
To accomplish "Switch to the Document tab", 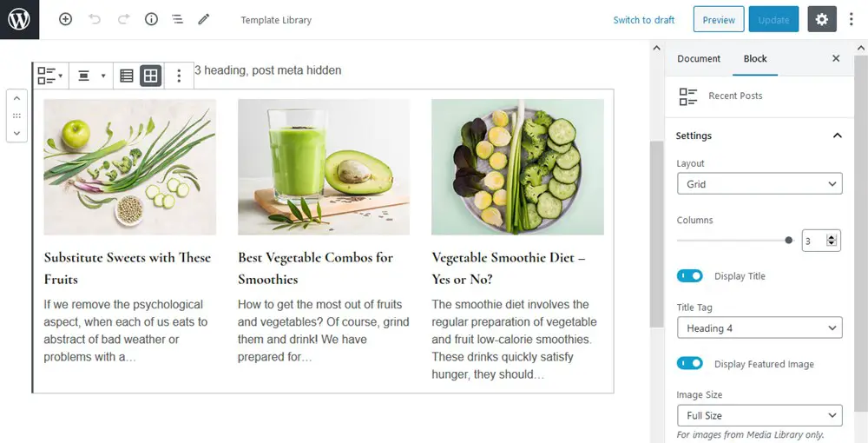I will click(x=699, y=58).
